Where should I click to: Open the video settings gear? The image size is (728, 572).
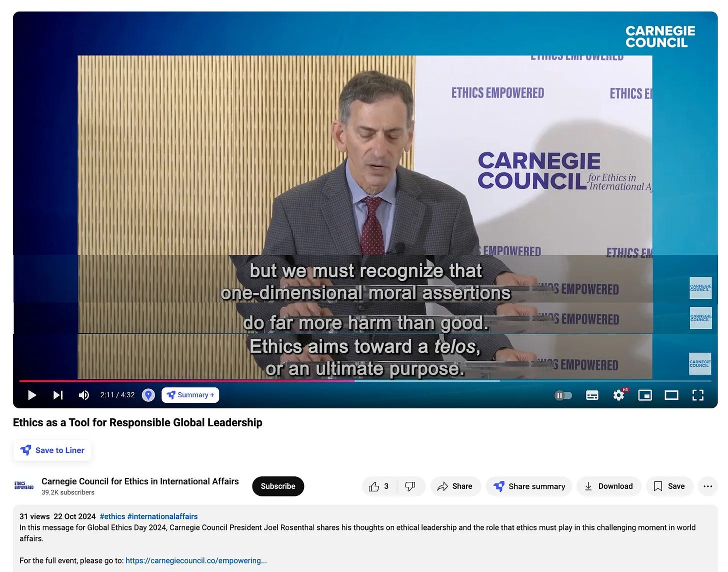[619, 395]
